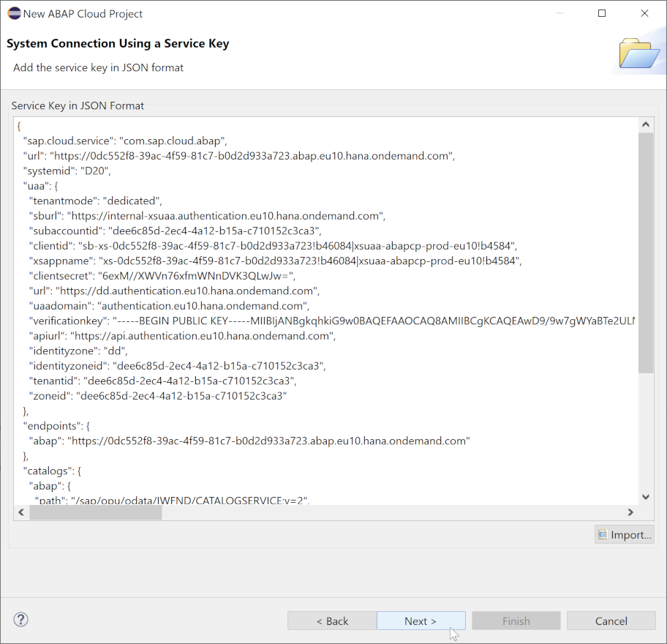Click the scroll left arrow of horizontal scrollbar

click(21, 512)
